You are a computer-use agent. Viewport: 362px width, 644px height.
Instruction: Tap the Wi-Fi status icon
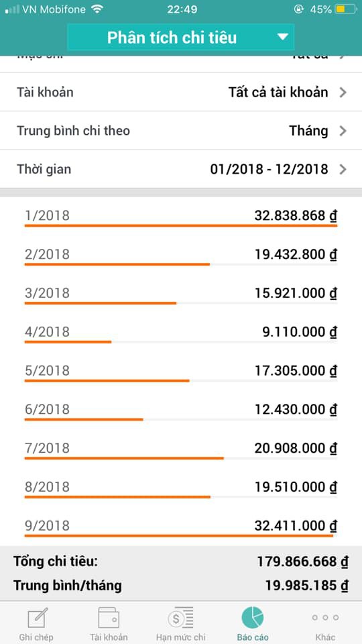pos(97,9)
